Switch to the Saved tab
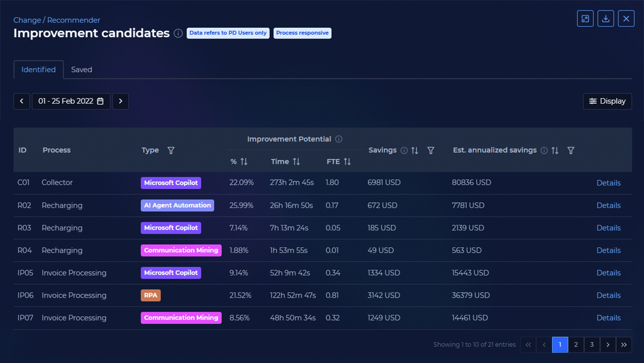Viewport: 644px width, 363px height. point(82,70)
